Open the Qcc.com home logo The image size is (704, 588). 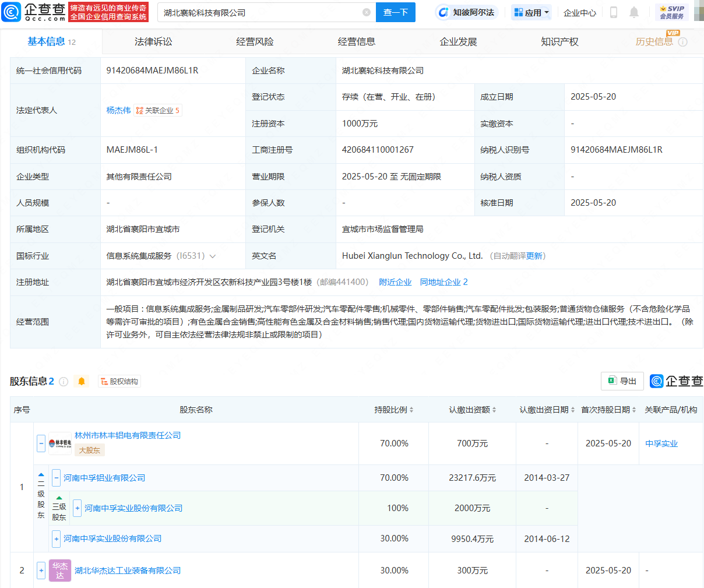[34, 12]
